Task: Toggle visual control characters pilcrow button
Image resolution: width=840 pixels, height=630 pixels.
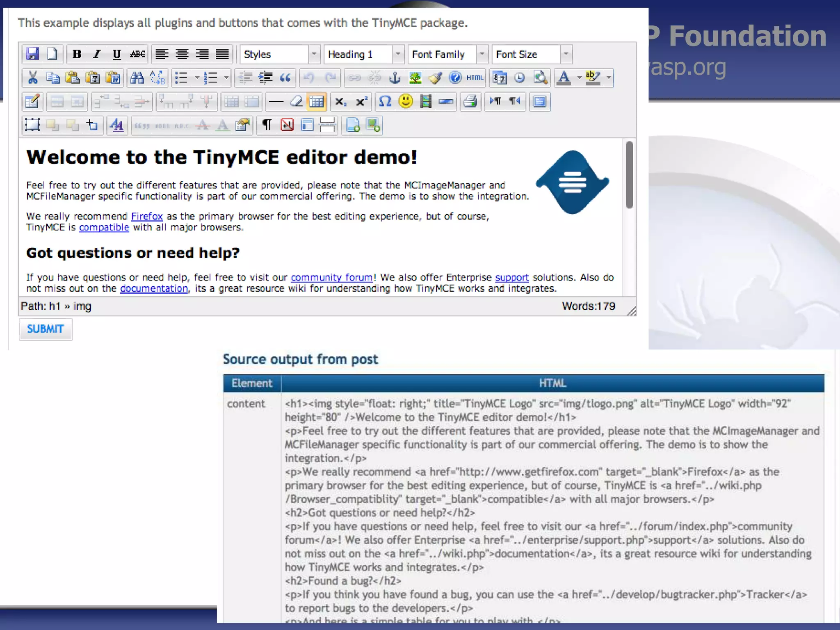Action: coord(267,125)
